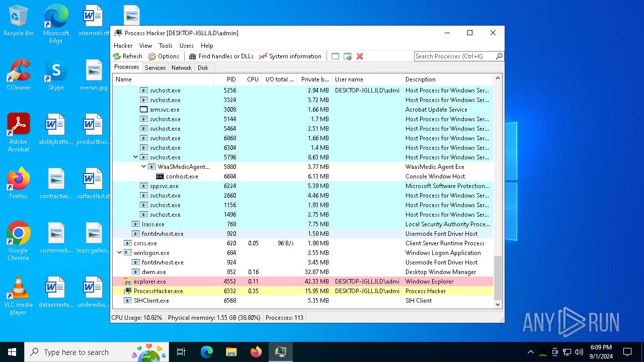
Task: Open Skype desktop shortcut
Action: pos(56,75)
